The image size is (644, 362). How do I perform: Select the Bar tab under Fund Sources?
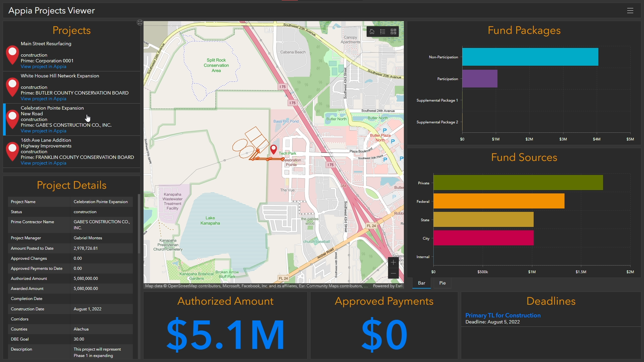click(421, 283)
